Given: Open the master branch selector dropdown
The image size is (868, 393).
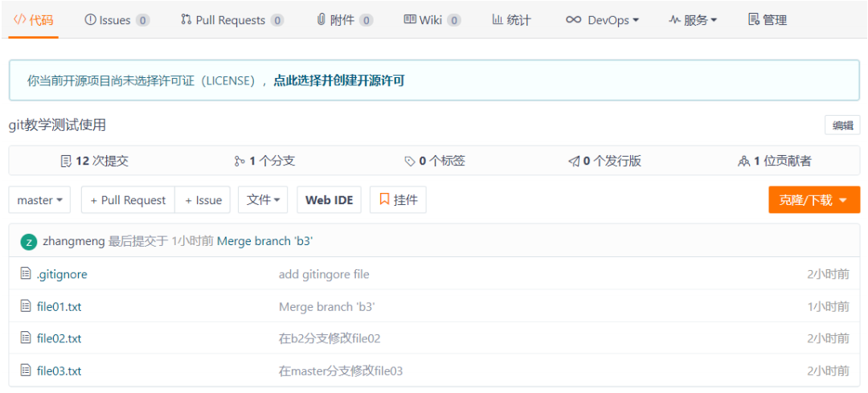Looking at the screenshot, I should tap(39, 200).
